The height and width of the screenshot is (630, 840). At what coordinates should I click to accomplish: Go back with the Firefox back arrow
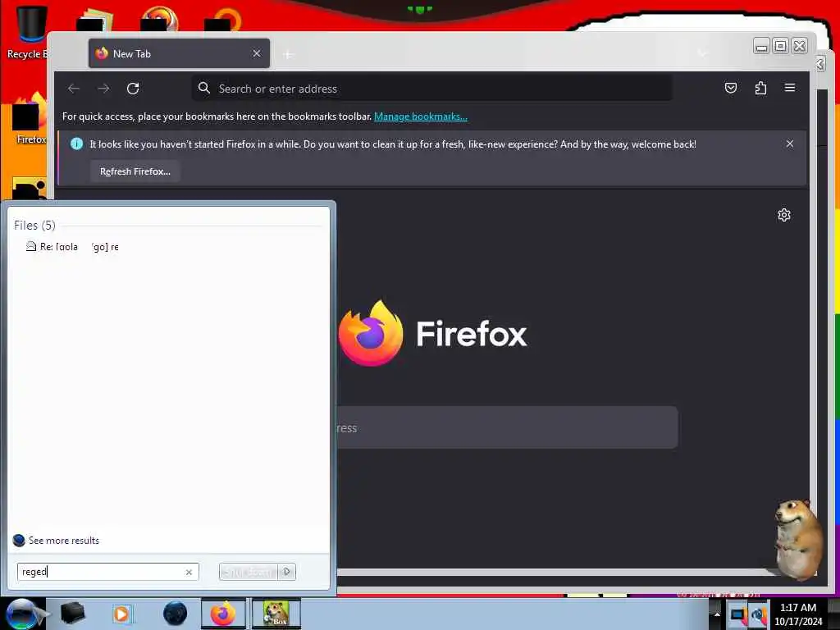(74, 89)
